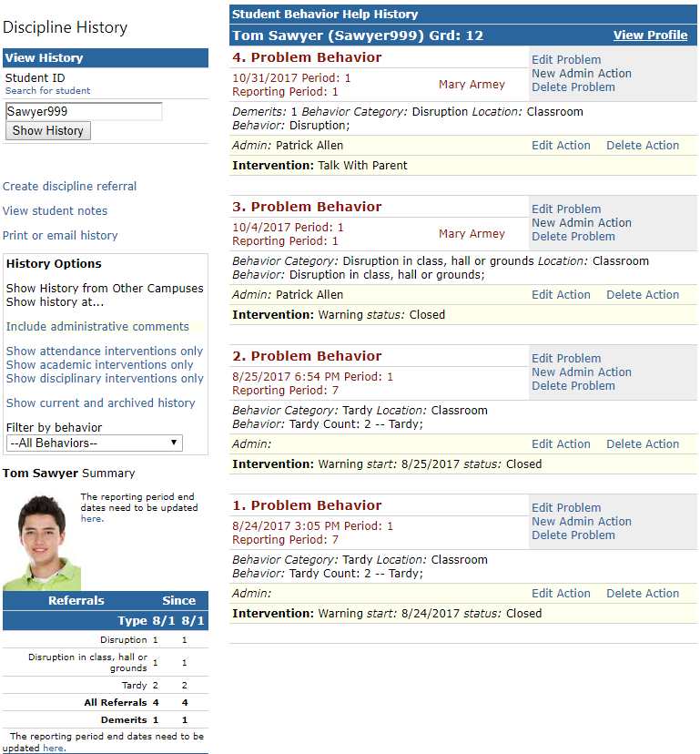Viewport: 700px width, 754px height.
Task: Click 'here' link beside student photo
Action: click(x=92, y=519)
